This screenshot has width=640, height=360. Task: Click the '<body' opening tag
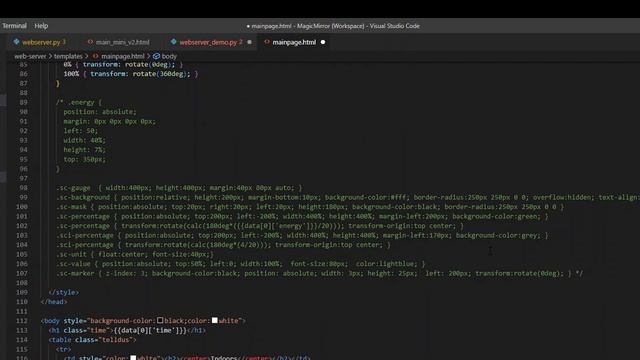(50, 321)
